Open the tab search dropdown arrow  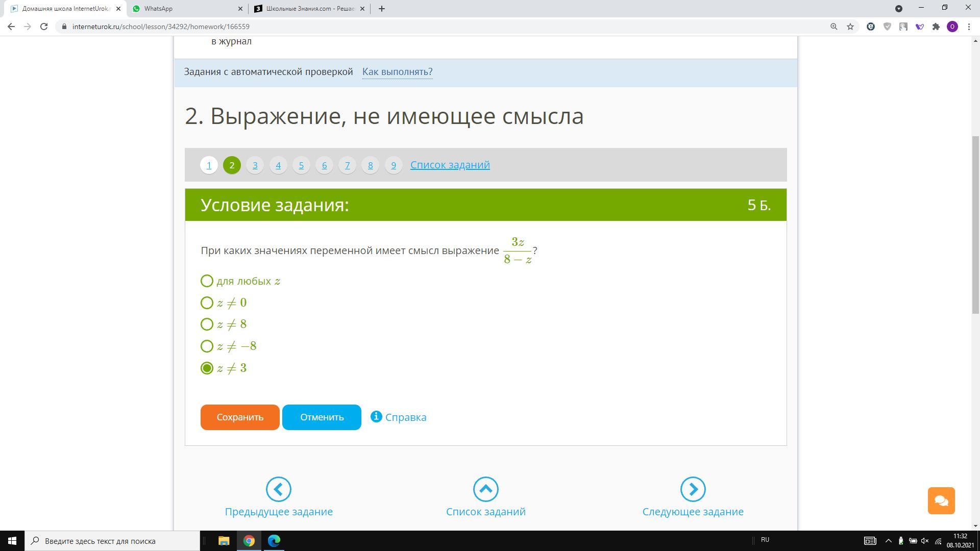[898, 9]
